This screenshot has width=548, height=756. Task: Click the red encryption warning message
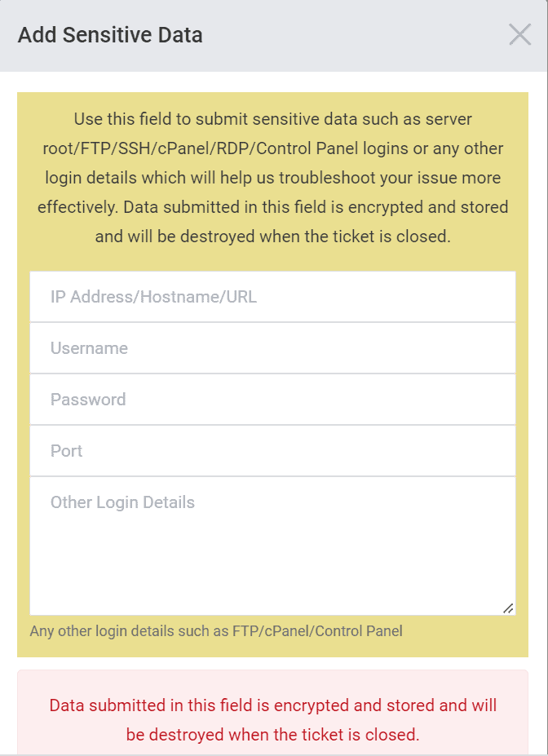[272, 720]
